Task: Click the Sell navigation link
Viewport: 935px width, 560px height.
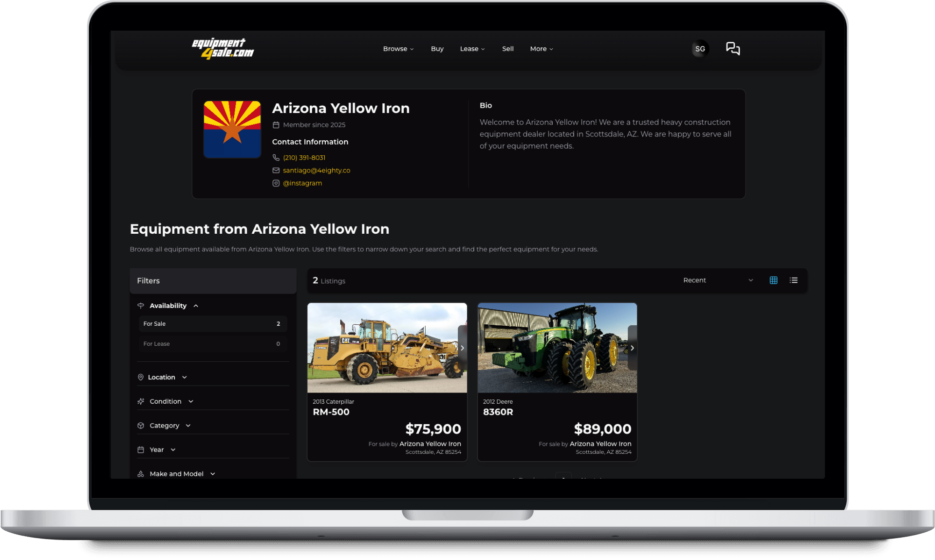Action: pos(507,49)
